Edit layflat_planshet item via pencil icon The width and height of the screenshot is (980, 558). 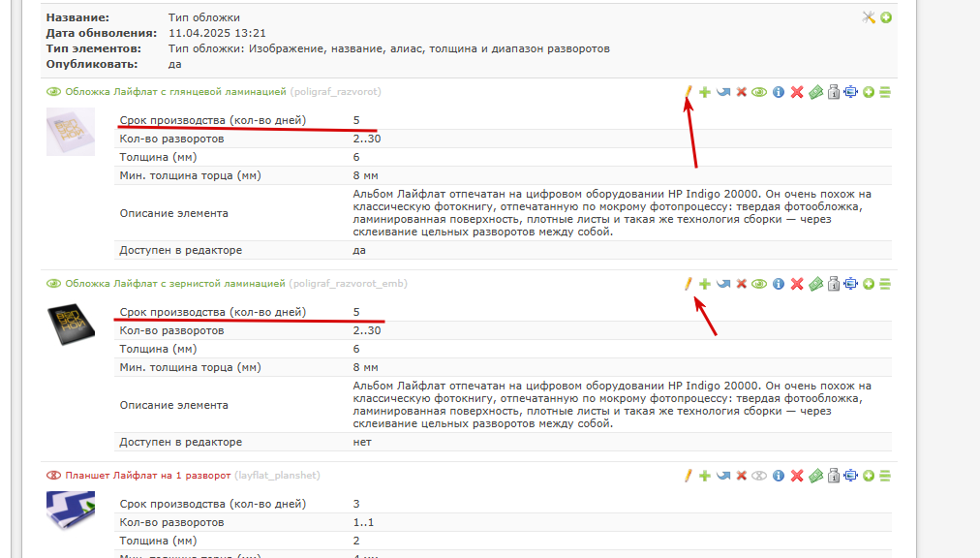point(689,476)
